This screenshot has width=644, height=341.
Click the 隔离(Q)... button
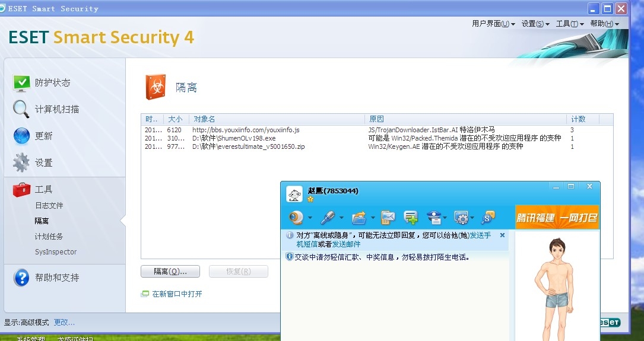[x=170, y=271]
